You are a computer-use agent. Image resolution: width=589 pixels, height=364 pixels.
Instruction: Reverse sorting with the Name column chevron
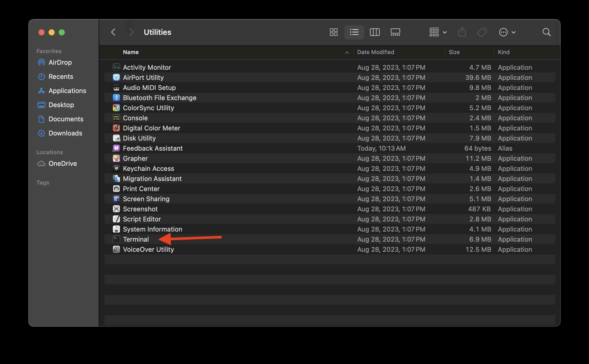tap(347, 53)
